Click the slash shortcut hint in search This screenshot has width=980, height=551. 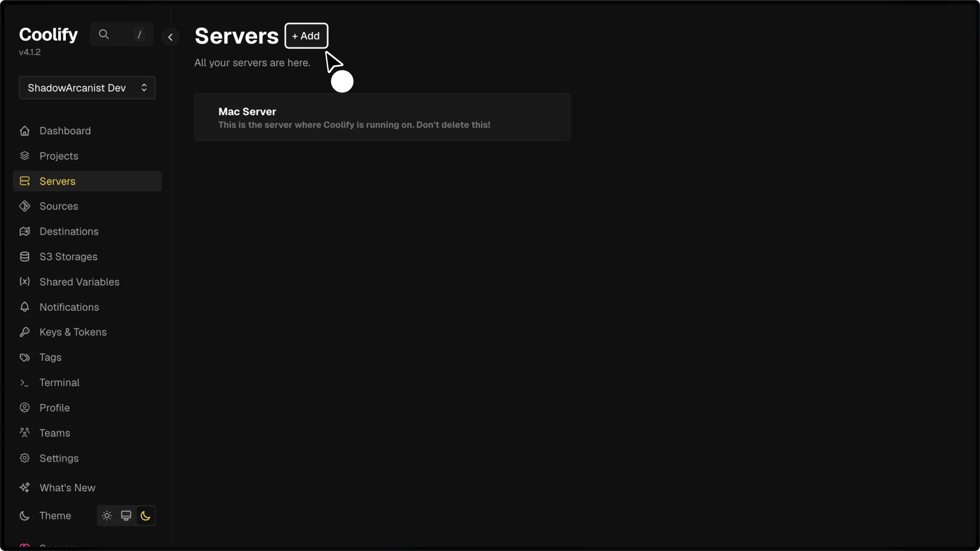point(139,34)
